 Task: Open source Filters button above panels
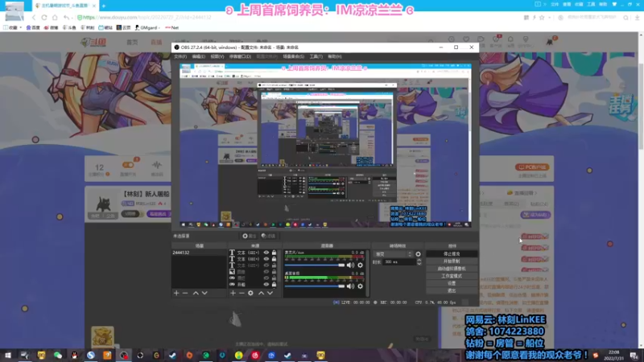click(x=269, y=236)
